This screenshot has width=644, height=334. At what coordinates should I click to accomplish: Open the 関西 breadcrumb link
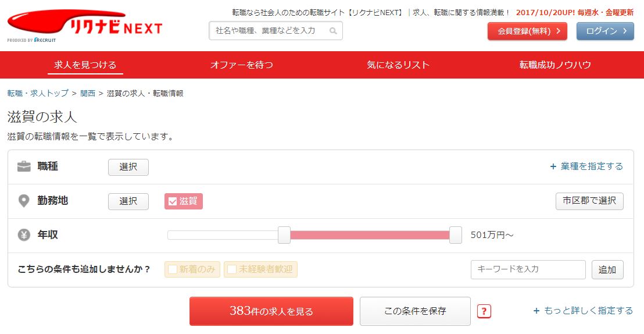click(x=88, y=93)
